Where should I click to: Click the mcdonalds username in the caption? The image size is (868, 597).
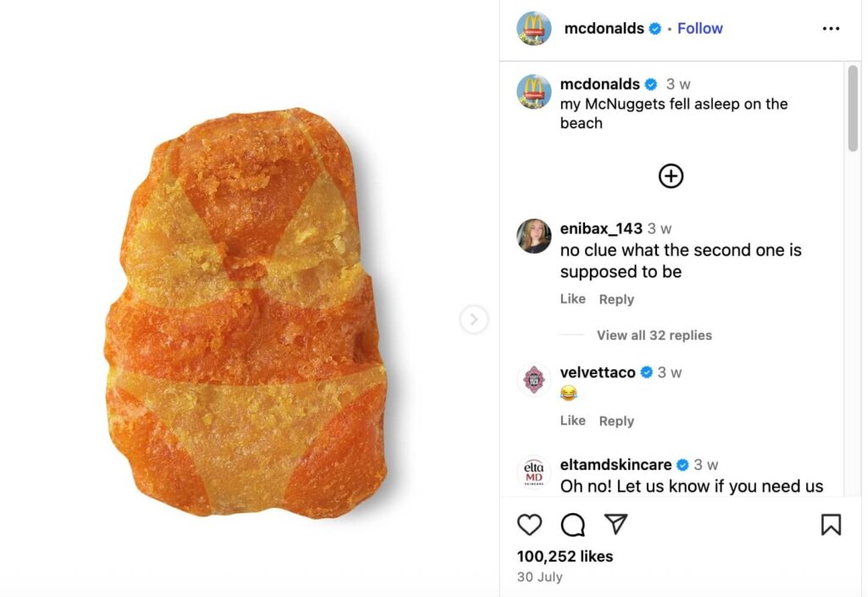point(598,84)
